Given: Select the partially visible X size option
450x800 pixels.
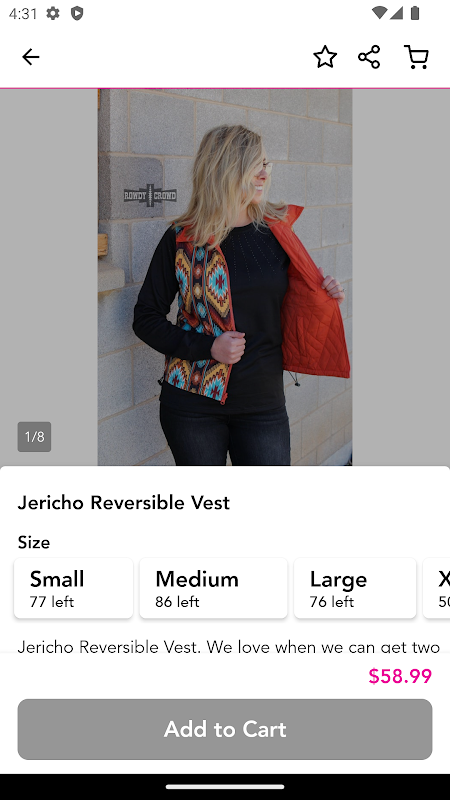Looking at the screenshot, I should (437, 588).
